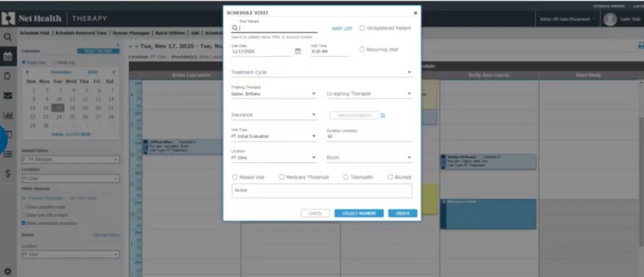
Task: Mark the visit as Telehealth
Action: 345,177
